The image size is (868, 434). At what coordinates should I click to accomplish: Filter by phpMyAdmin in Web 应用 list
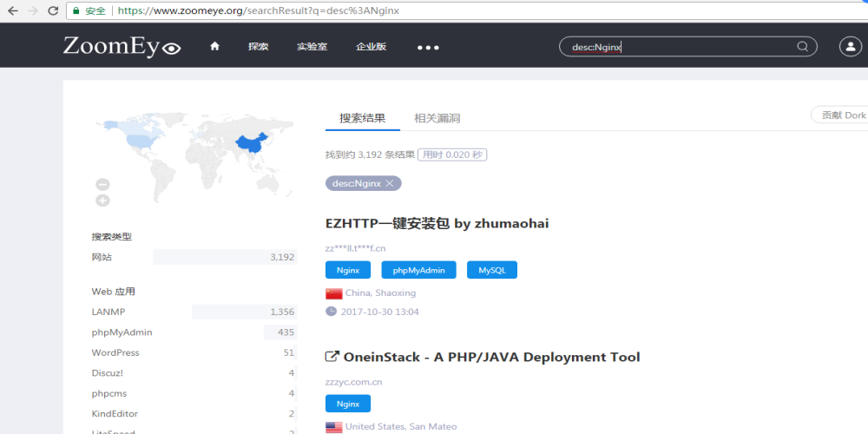194,332
